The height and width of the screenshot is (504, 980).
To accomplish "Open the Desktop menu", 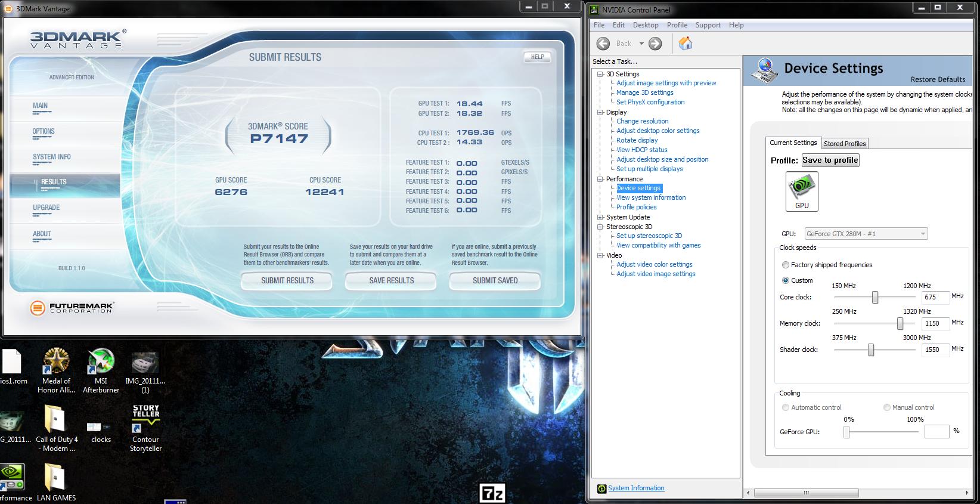I will [x=646, y=25].
